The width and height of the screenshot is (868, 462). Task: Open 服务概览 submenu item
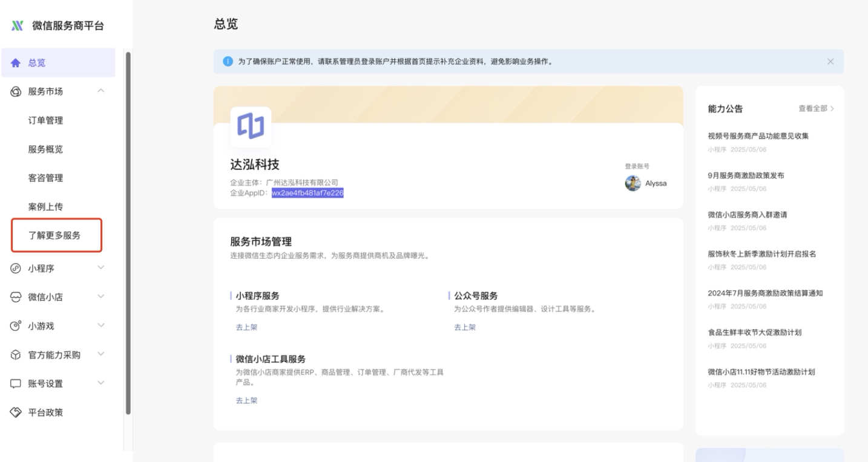click(45, 149)
